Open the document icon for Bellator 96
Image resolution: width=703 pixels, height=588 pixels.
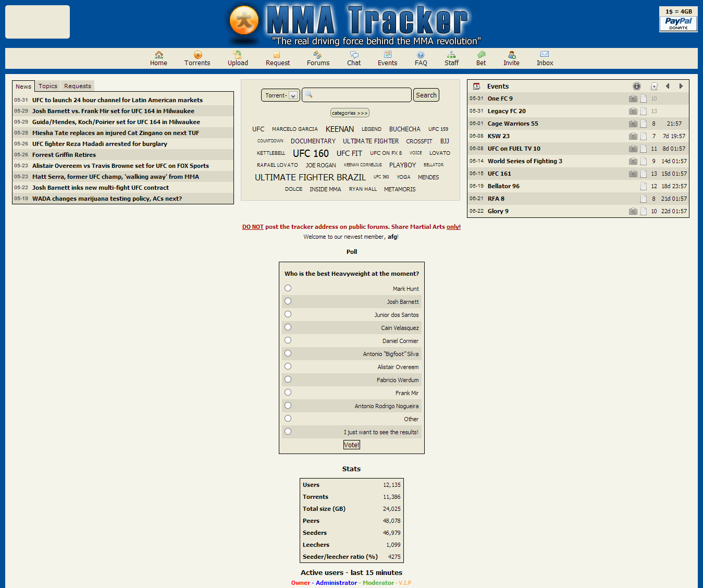pyautogui.click(x=644, y=186)
